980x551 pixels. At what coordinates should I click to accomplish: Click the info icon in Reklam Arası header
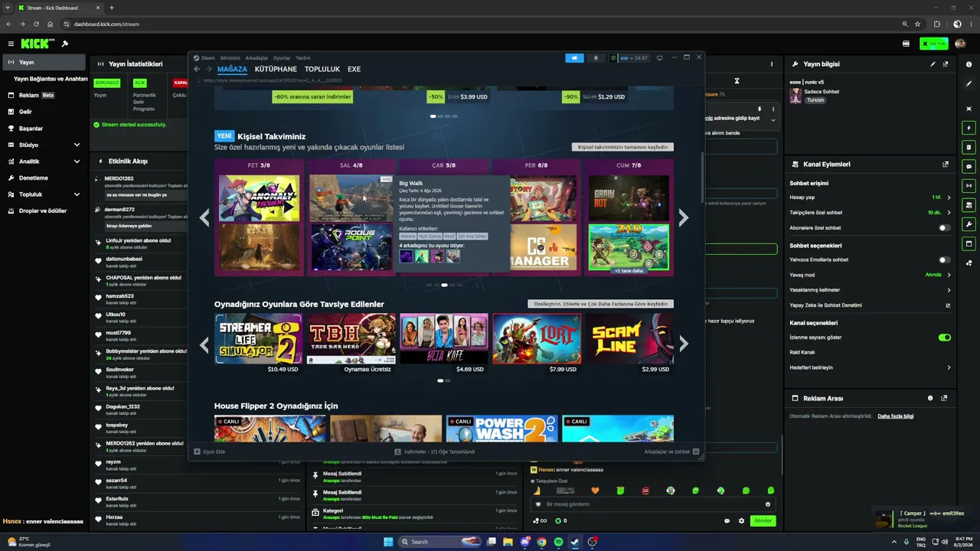pyautogui.click(x=930, y=398)
